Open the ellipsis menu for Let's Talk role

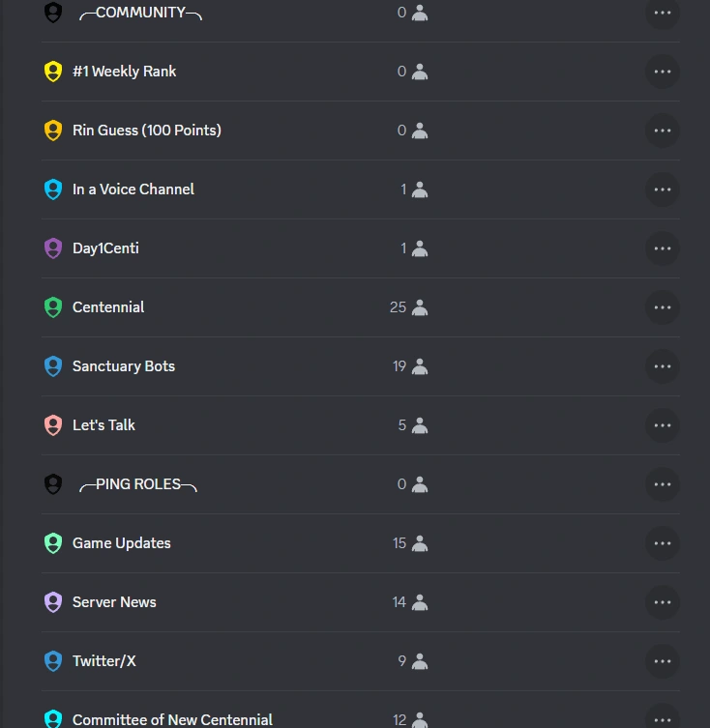(663, 425)
